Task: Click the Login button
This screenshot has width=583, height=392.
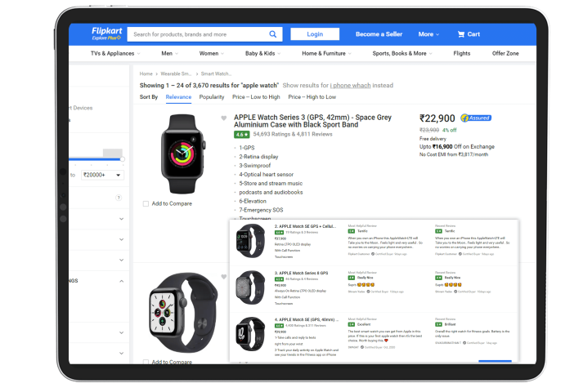Action: pos(315,34)
